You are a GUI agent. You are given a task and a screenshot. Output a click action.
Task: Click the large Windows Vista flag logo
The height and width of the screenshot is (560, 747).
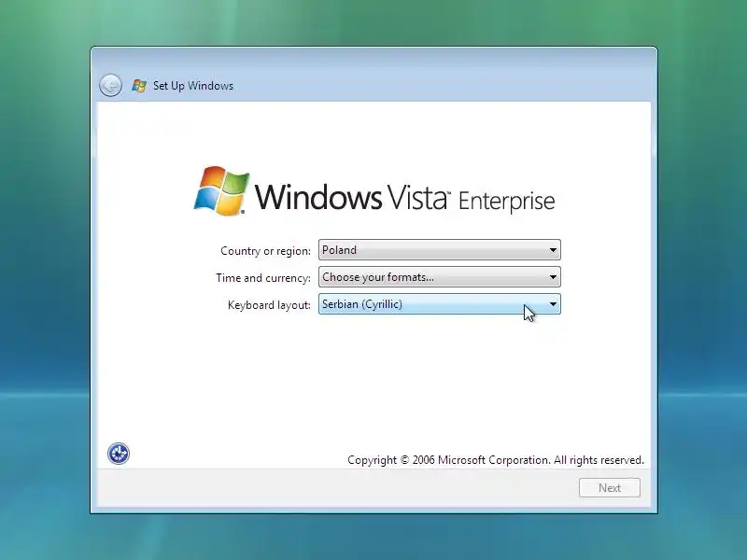click(221, 190)
